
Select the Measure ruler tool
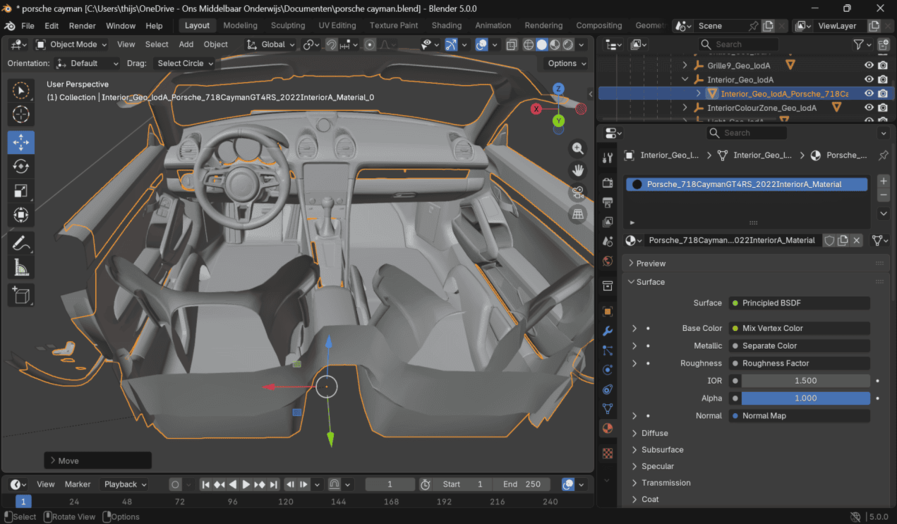click(21, 268)
